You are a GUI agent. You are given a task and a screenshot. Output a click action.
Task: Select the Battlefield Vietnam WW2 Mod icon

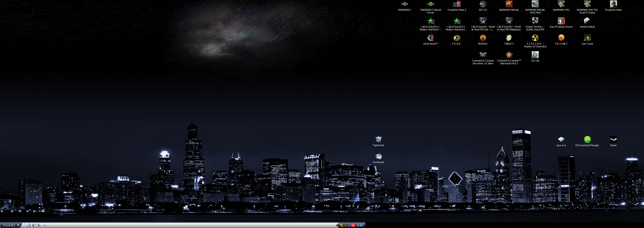tap(535, 4)
